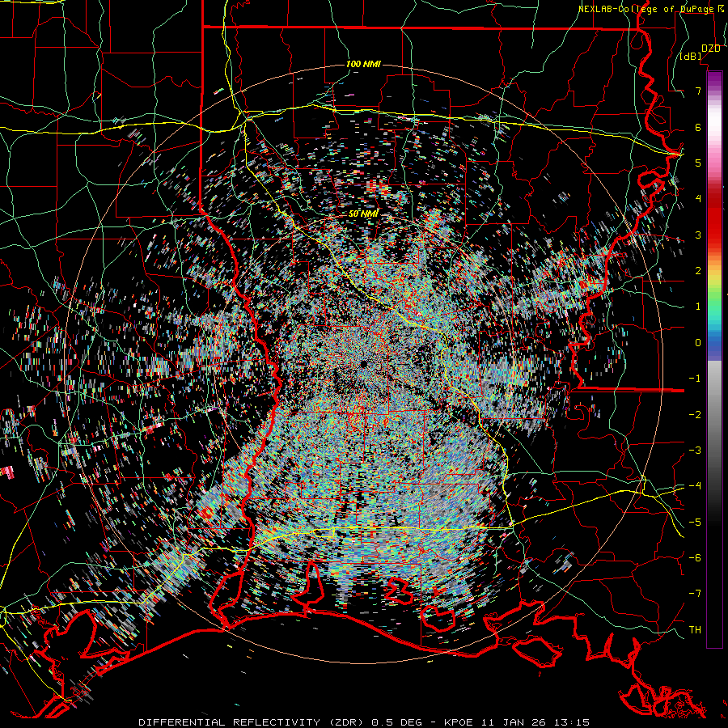Click the [dB] unit label
728x728 pixels.
pos(691,57)
